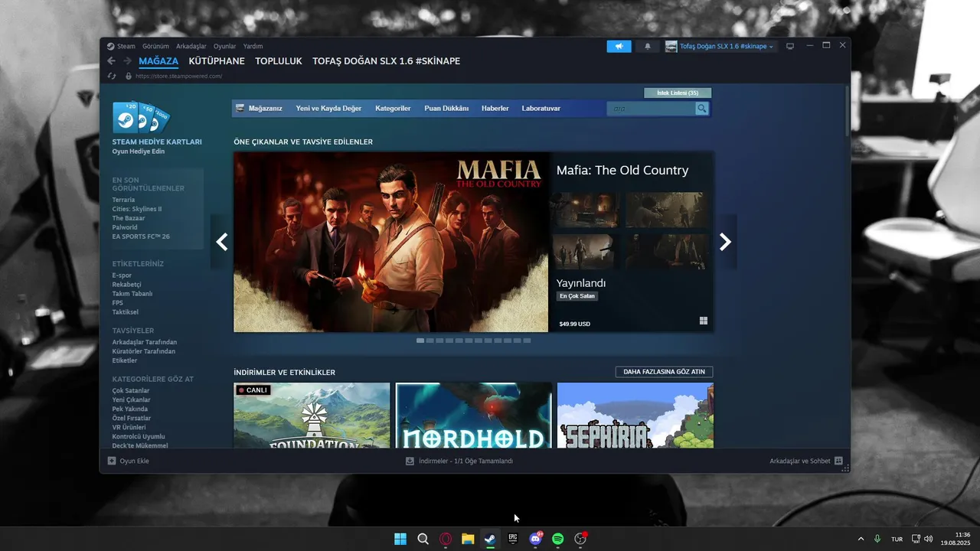980x551 pixels.
Task: Open the friends icon beside Arkadaşlar ve Sohbet
Action: coord(838,461)
